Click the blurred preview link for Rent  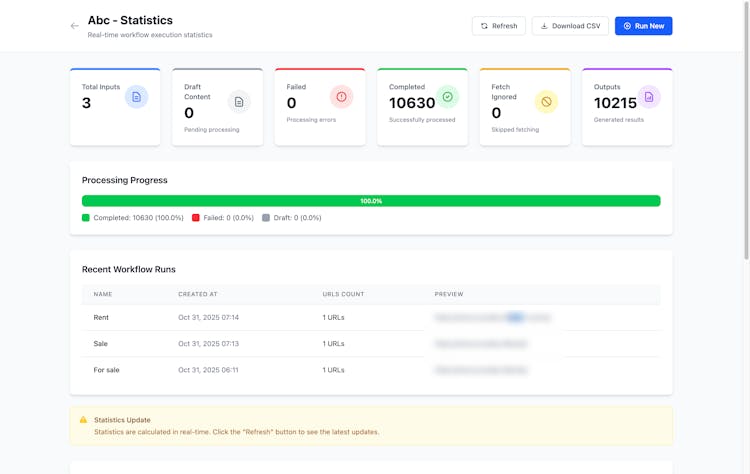click(x=492, y=317)
